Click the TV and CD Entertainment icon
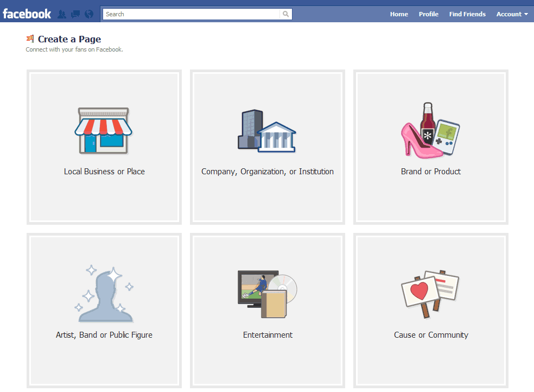The width and height of the screenshot is (534, 392). tap(268, 294)
